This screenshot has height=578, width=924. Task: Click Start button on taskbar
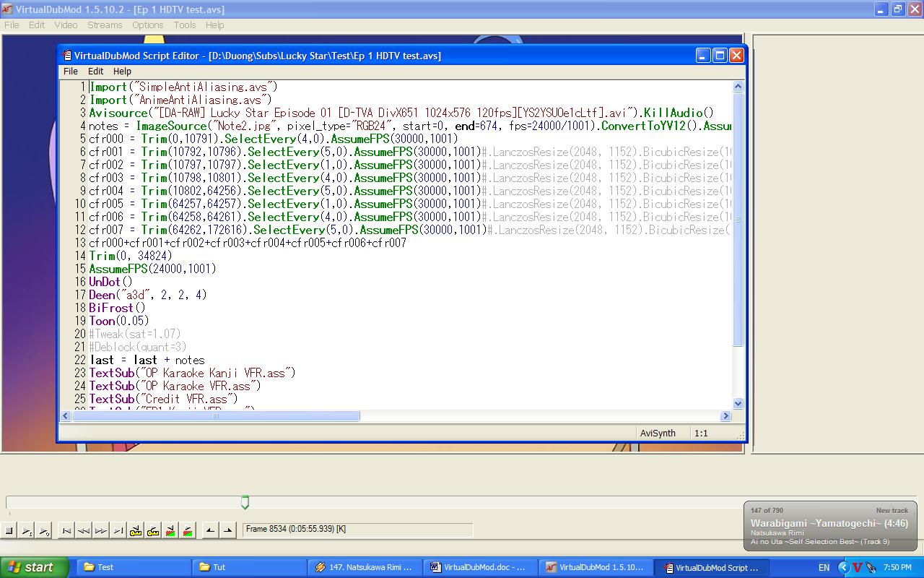(x=34, y=567)
